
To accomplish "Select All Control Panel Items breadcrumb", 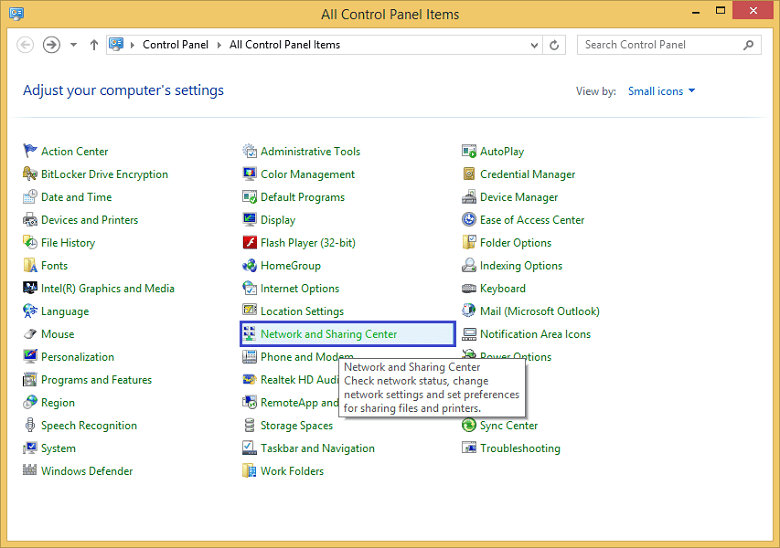I will (x=285, y=45).
